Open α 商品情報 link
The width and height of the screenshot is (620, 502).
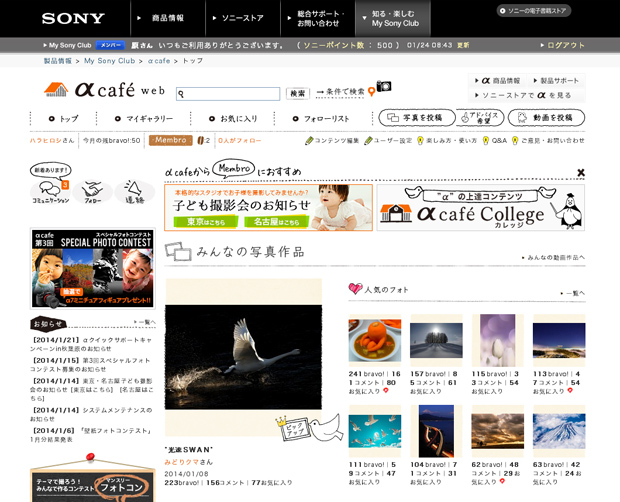497,81
